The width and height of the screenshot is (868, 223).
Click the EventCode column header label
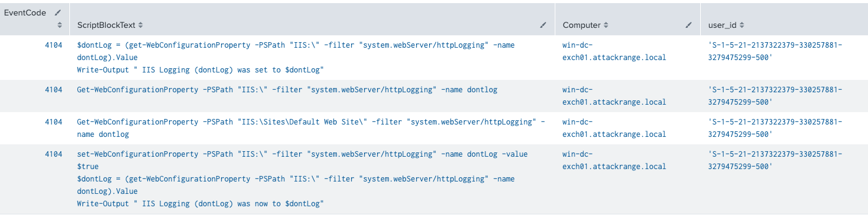point(25,12)
